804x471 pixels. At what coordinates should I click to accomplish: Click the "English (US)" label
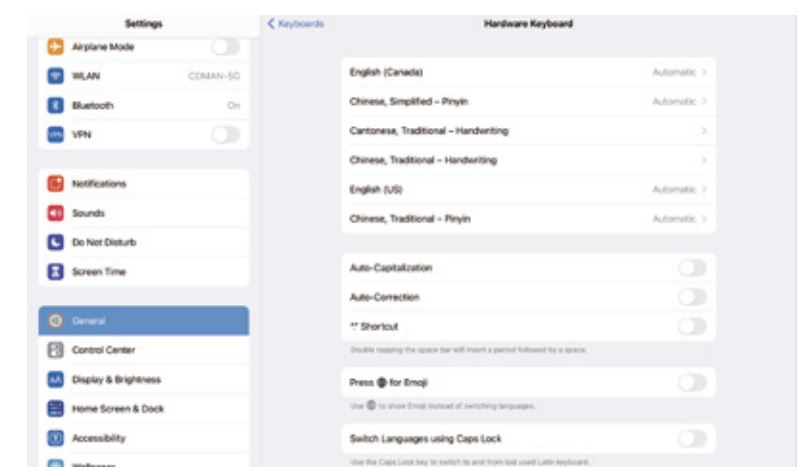tap(376, 190)
